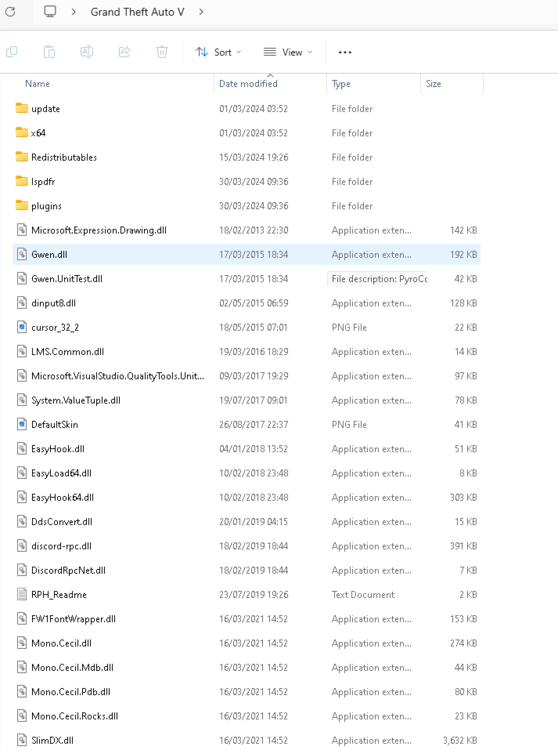Select DdsConvert.dll file name
The image size is (558, 750).
tap(62, 522)
